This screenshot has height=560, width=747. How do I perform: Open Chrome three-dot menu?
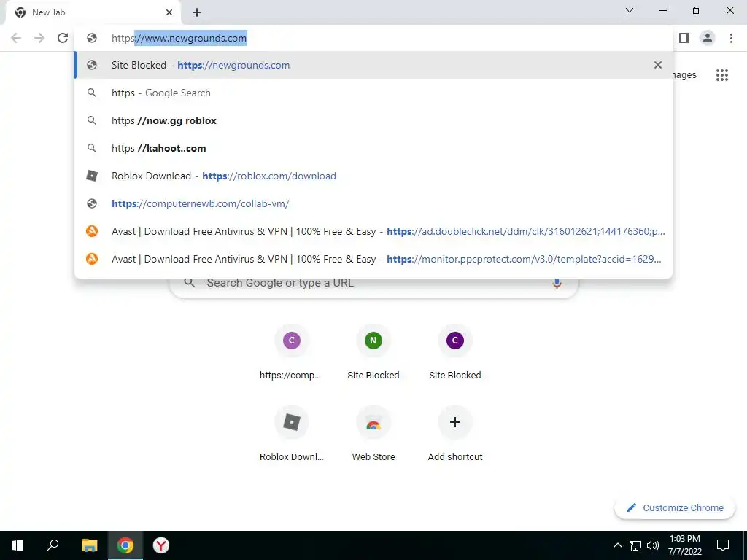tap(731, 38)
